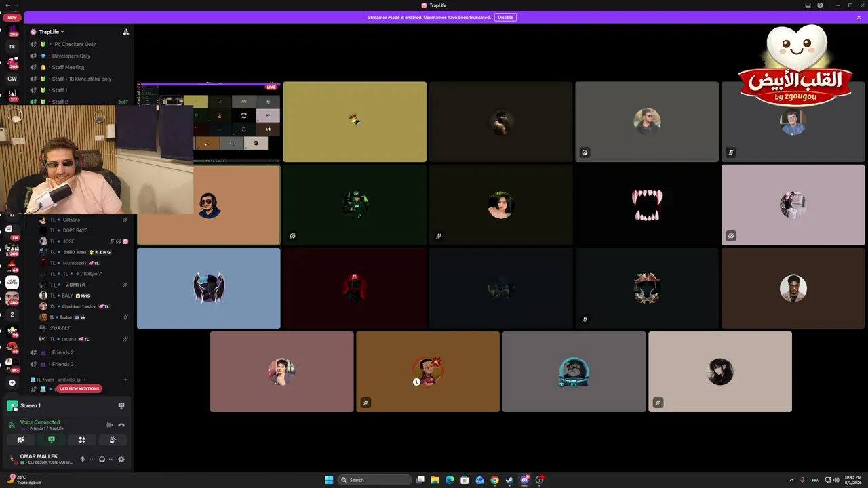Go back using the back arrow

point(7,5)
